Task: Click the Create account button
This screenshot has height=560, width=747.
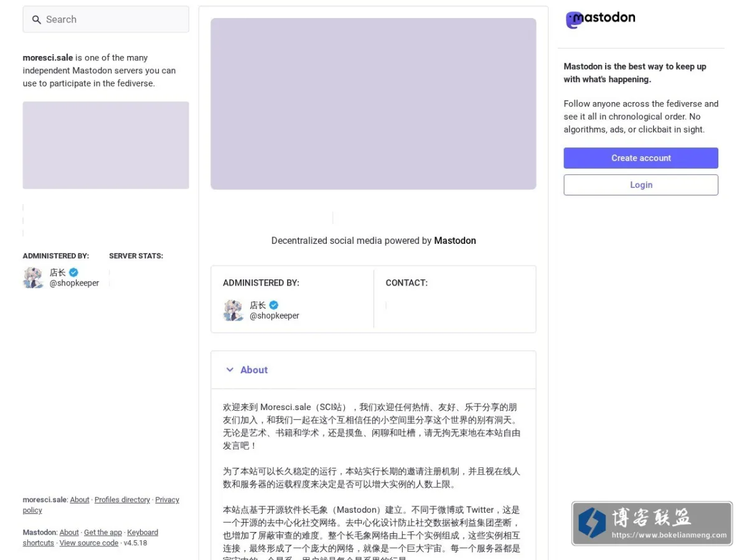Action: [641, 158]
